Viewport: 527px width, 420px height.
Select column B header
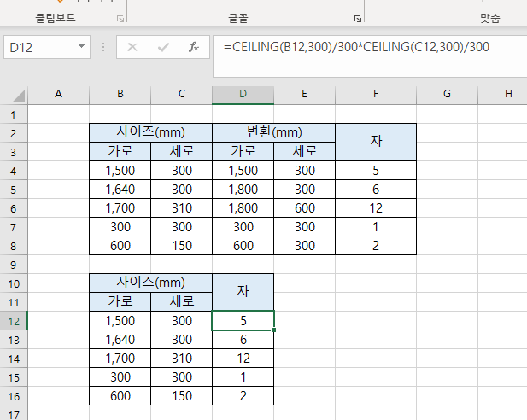coord(120,94)
